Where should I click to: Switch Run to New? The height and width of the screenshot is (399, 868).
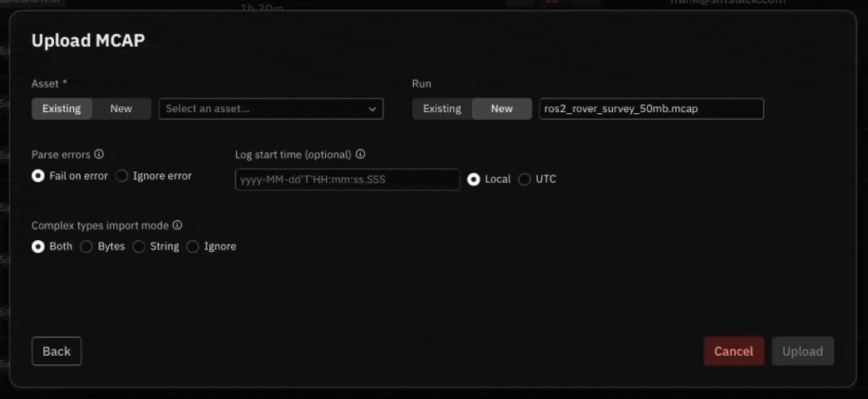[x=502, y=109]
